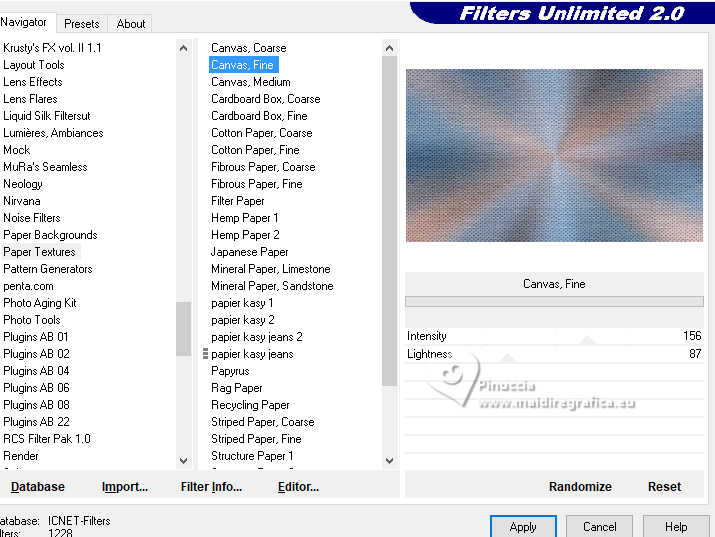The image size is (715, 537).
Task: Choose the Japanese Paper filter
Action: [x=249, y=252]
